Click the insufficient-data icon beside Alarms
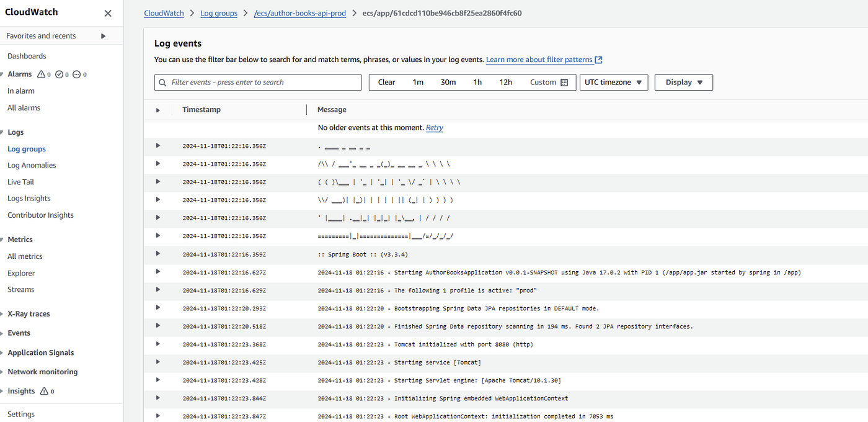Screen dimensions: 868x422 [x=77, y=74]
